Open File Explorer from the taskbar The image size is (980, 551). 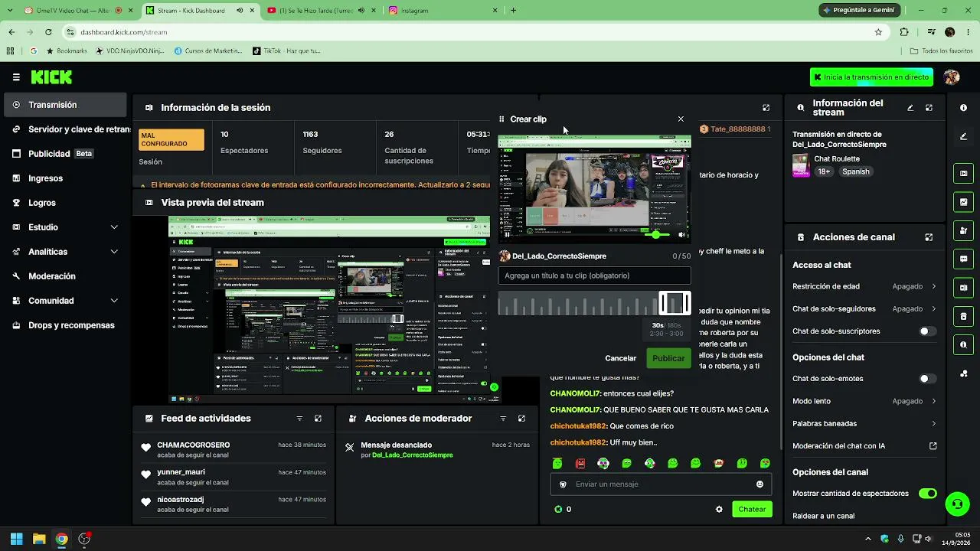[39, 539]
